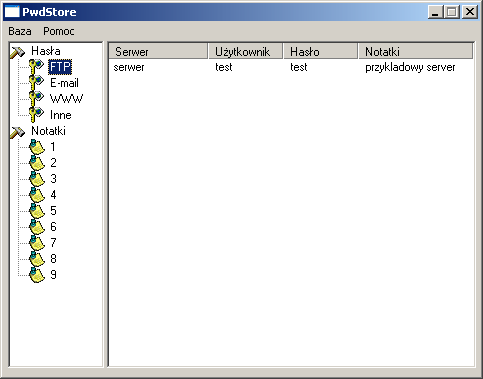Click the sticky note icon for note 3

click(37, 179)
